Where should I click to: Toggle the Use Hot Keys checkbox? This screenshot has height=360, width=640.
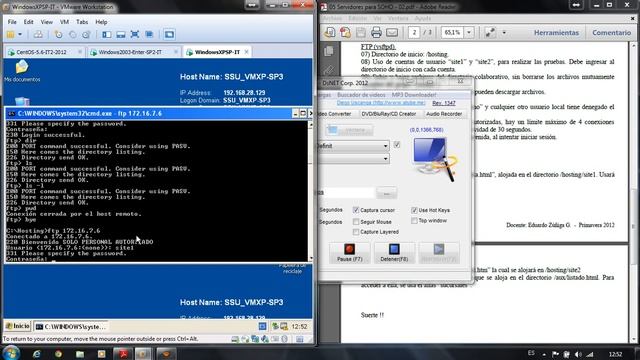coord(414,210)
